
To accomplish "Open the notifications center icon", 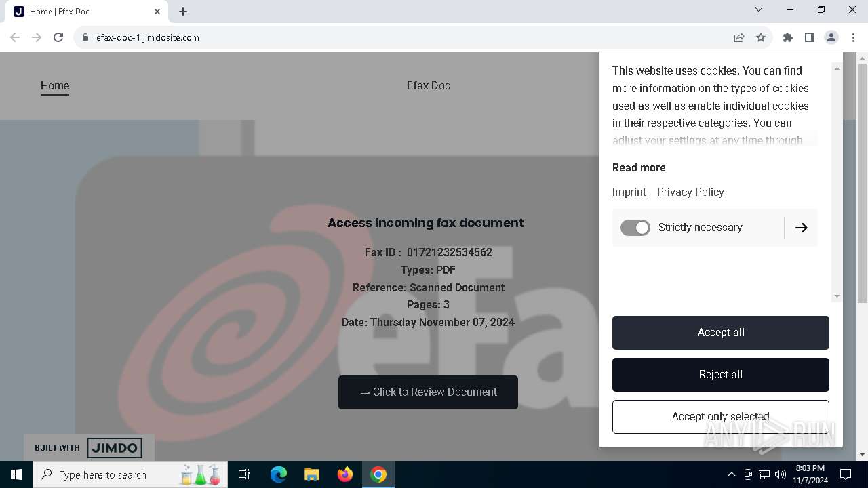I will 846,474.
